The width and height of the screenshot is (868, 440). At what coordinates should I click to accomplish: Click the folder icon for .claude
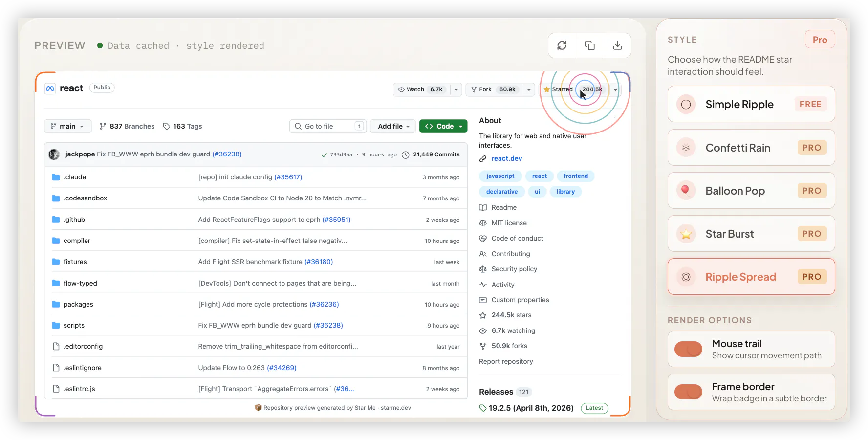(56, 177)
